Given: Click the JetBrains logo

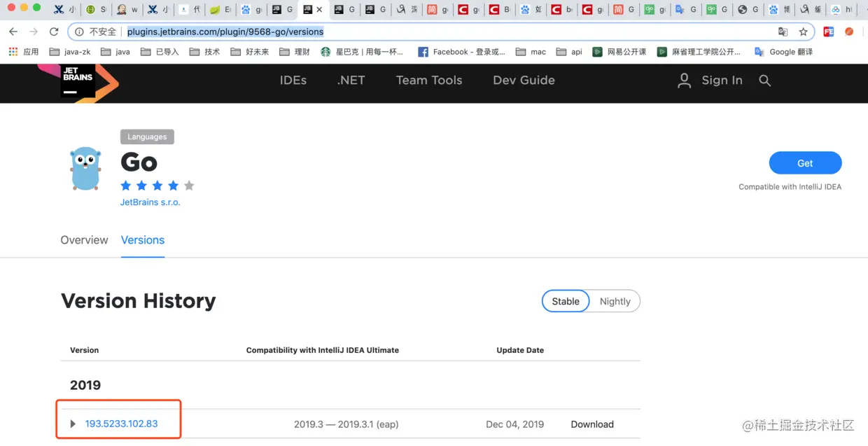Looking at the screenshot, I should click(78, 83).
